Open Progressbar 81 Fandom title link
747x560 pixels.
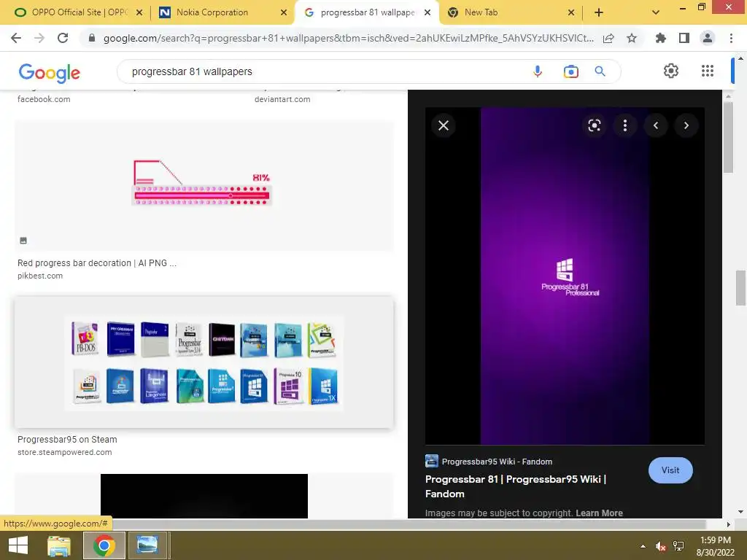pos(516,486)
